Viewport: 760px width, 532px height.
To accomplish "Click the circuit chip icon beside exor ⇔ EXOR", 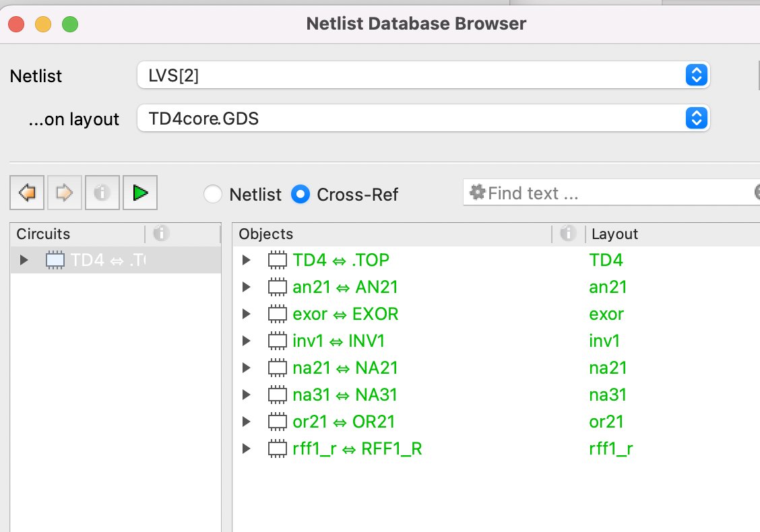I will [277, 314].
